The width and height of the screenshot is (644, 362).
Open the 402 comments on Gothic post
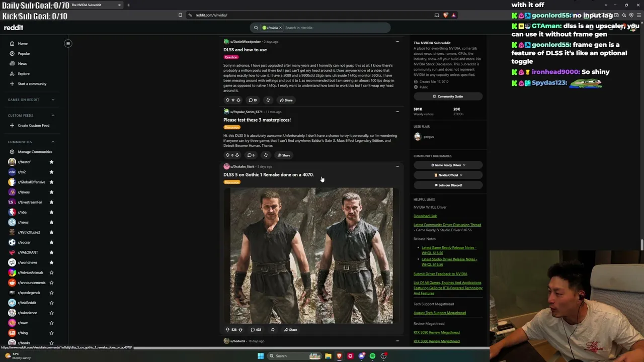pyautogui.click(x=256, y=330)
